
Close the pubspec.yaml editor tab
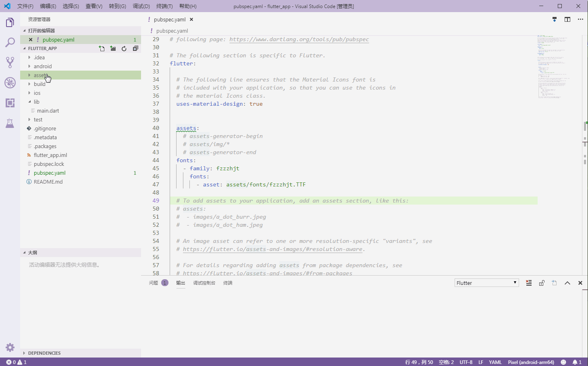pos(191,19)
